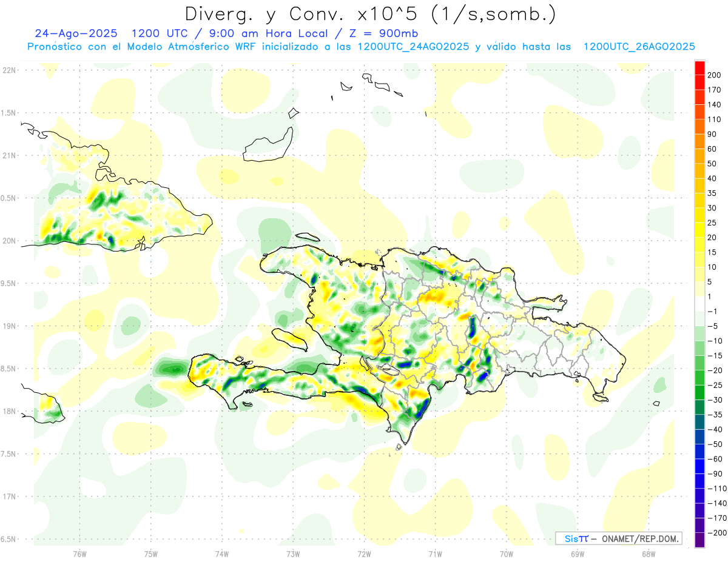The width and height of the screenshot is (728, 562).
Task: Click the title 'Diverg. y Conv. x10^5 (1/s,somb.)'
Action: coord(370,15)
